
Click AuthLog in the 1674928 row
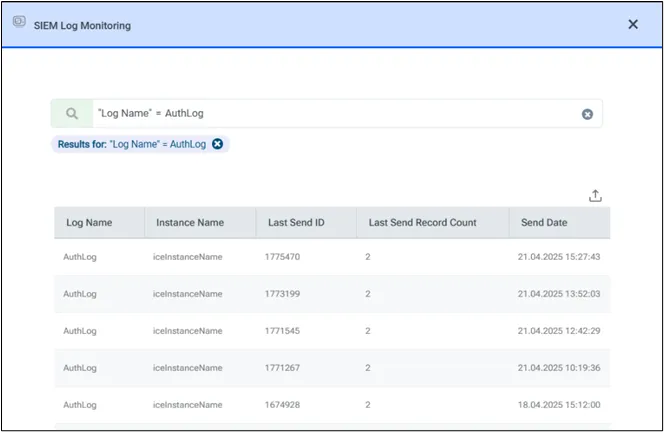pos(80,405)
